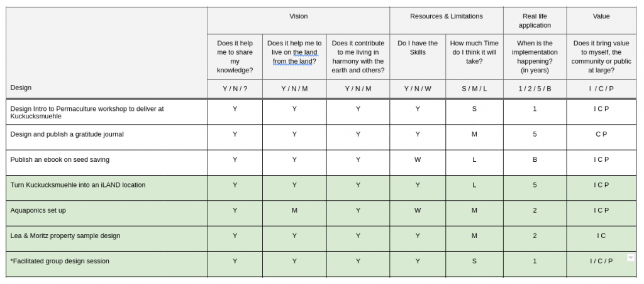Open the dropdown arrow in the I / C / P cell
Screen dimensions: 644x284
[631, 257]
